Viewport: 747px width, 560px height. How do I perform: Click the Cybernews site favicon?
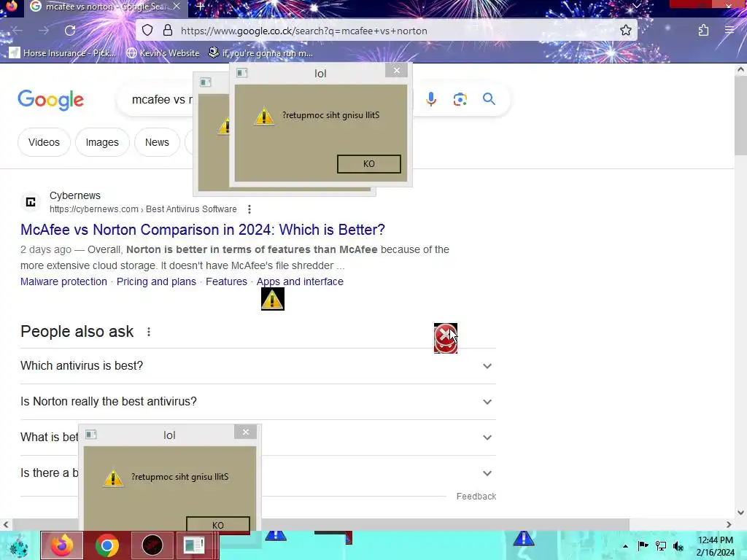point(31,203)
